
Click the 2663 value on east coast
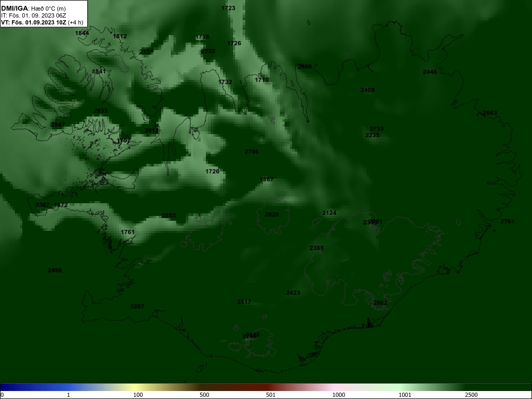[490, 113]
